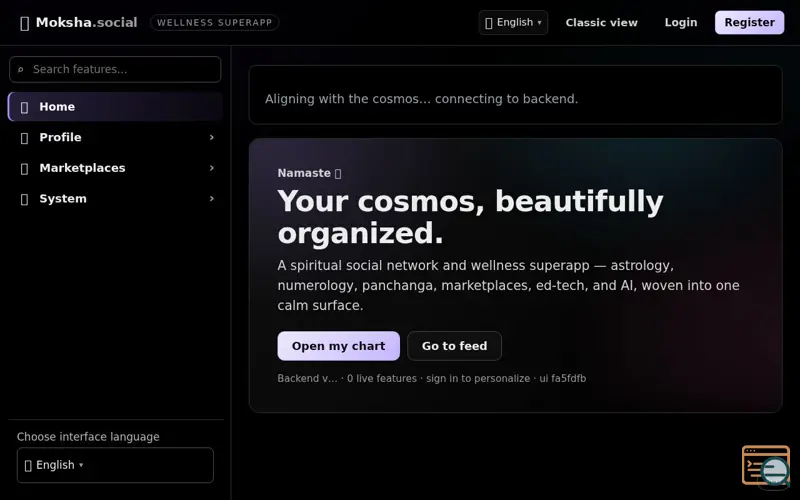Screen dimensions: 800x500
Task: Expand the System chevron
Action: (212, 198)
